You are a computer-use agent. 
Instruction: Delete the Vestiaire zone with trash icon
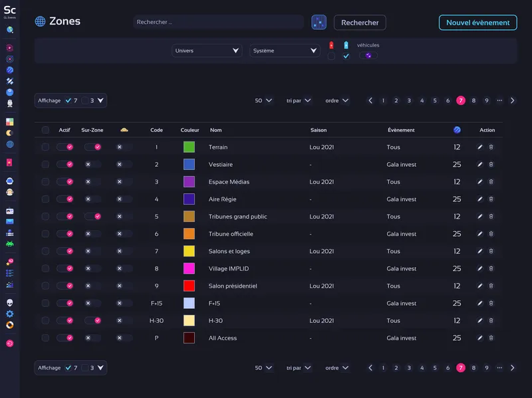[x=491, y=164]
